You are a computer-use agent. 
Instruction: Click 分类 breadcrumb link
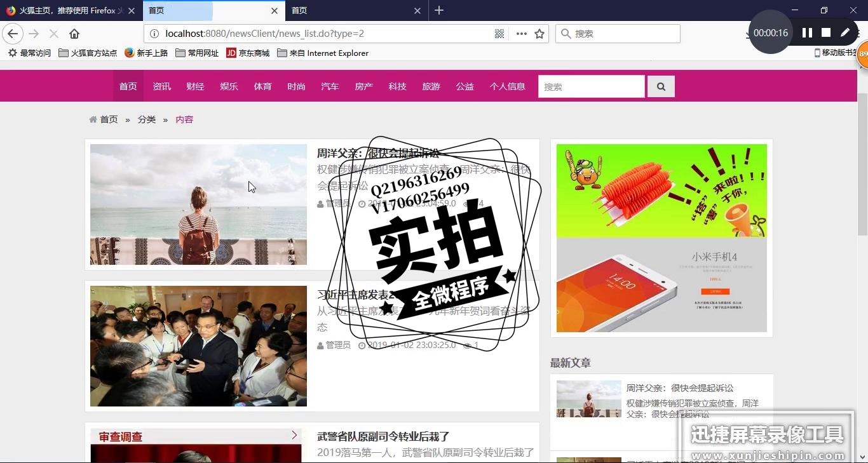tap(147, 119)
